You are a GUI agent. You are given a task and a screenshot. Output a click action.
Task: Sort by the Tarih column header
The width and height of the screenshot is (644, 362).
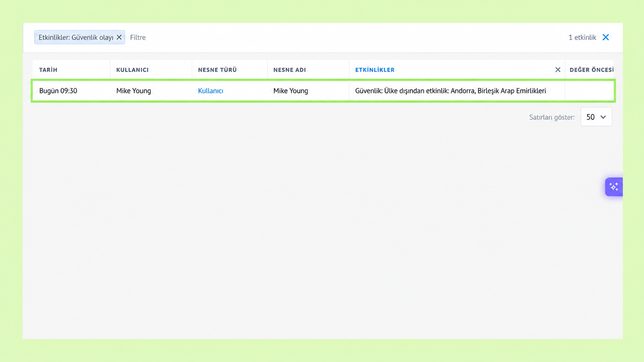pos(48,70)
